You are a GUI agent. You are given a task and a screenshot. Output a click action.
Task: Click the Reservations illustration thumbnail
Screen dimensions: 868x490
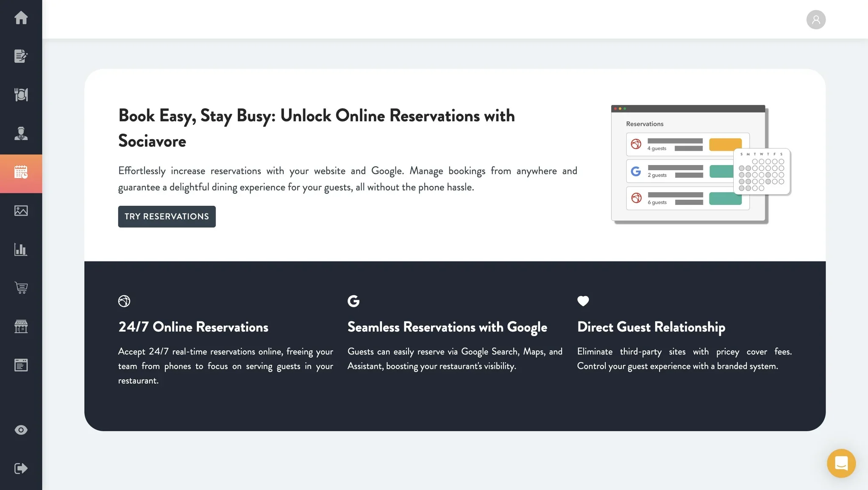click(701, 164)
